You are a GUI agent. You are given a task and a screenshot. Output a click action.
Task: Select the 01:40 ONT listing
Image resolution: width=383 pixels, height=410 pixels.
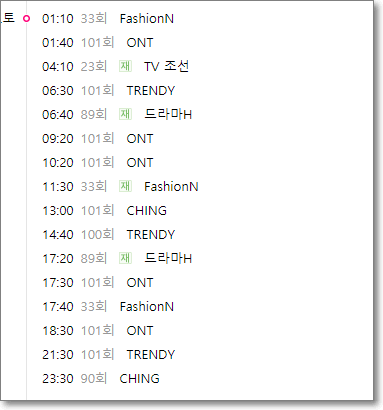coord(98,43)
